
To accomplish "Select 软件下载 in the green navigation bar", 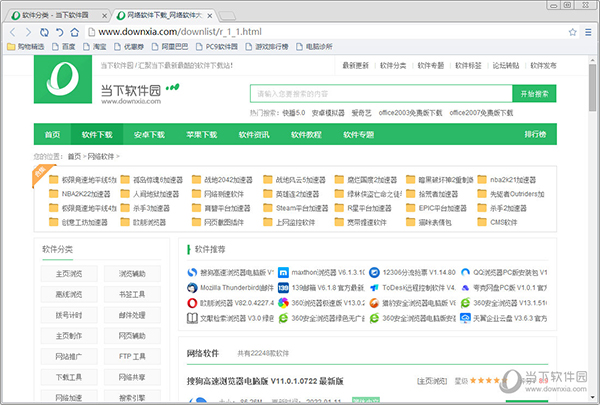I will [97, 134].
